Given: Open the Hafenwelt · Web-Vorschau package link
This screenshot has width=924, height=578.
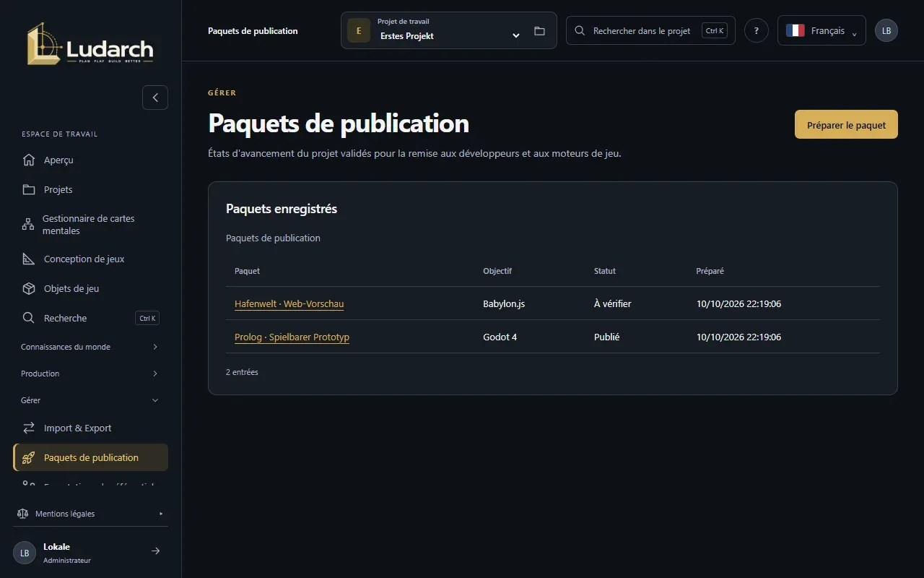Looking at the screenshot, I should click(x=289, y=304).
